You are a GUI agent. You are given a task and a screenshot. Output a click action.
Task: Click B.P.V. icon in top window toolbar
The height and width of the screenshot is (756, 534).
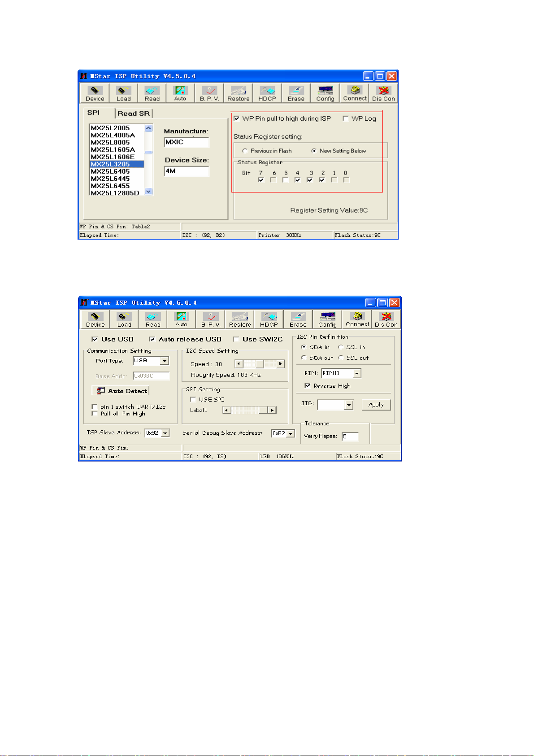tap(209, 93)
